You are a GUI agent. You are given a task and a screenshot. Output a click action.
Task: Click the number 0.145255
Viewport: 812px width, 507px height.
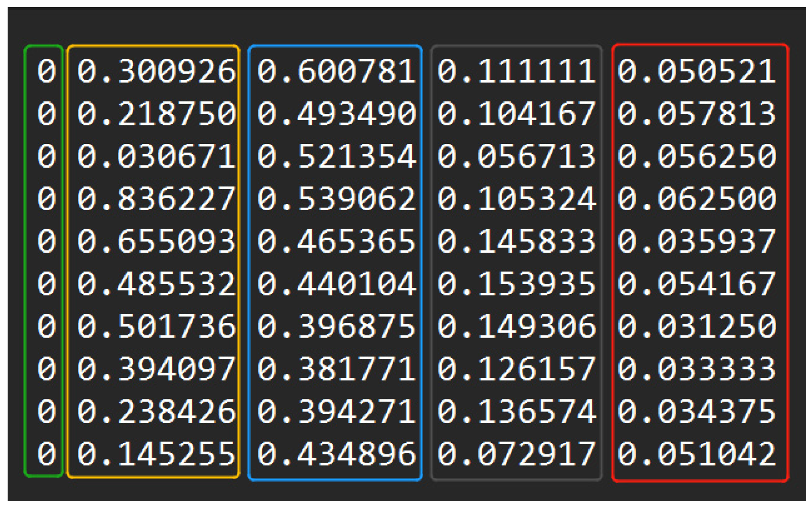pos(156,454)
